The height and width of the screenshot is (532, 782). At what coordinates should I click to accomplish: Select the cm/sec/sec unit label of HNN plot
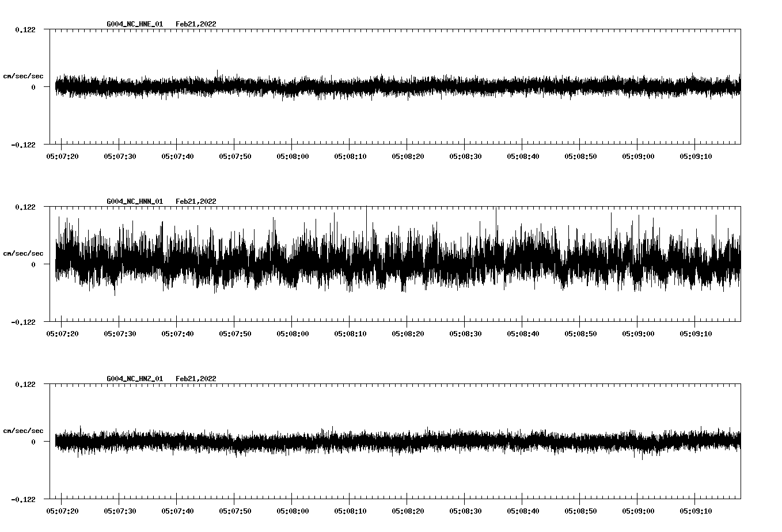click(x=24, y=253)
